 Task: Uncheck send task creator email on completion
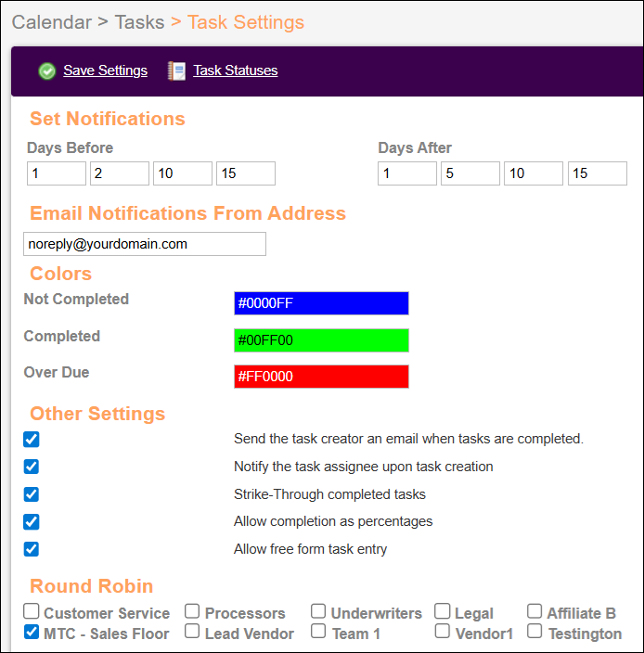pyautogui.click(x=32, y=439)
